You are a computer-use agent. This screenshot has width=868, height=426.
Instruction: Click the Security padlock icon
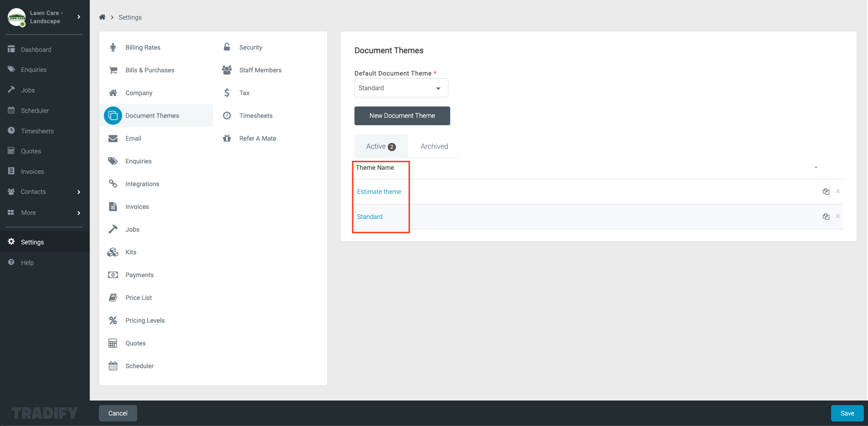click(x=227, y=47)
